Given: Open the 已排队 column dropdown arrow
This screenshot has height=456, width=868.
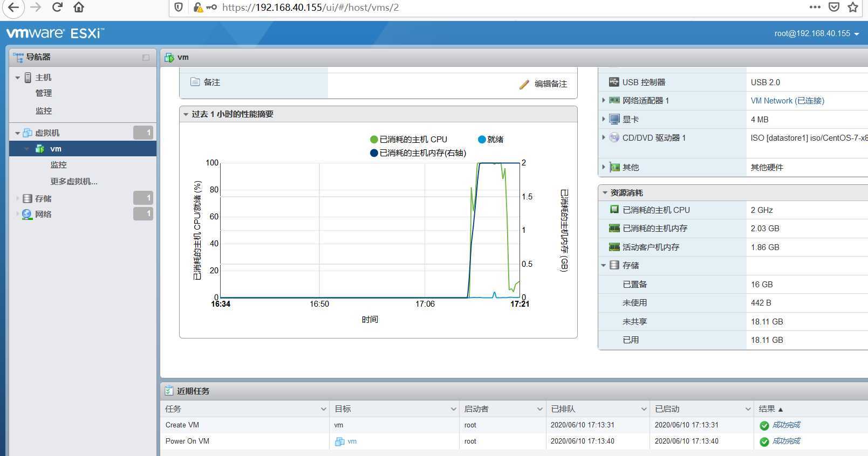Looking at the screenshot, I should (644, 409).
